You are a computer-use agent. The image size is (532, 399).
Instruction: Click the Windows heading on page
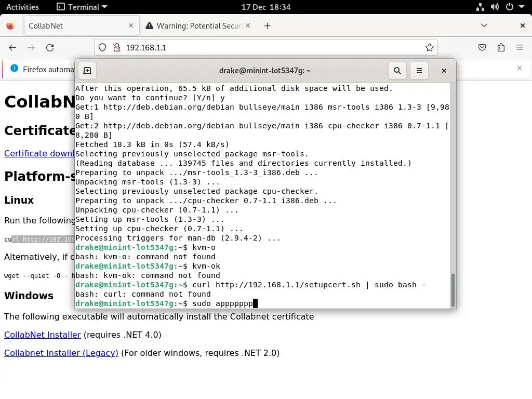(29, 296)
